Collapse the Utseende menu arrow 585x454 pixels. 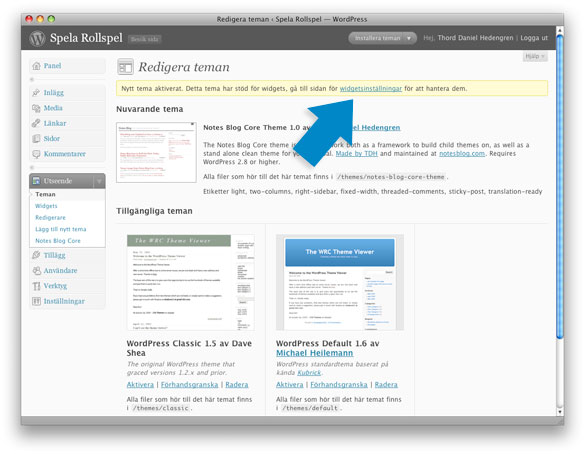(99, 181)
